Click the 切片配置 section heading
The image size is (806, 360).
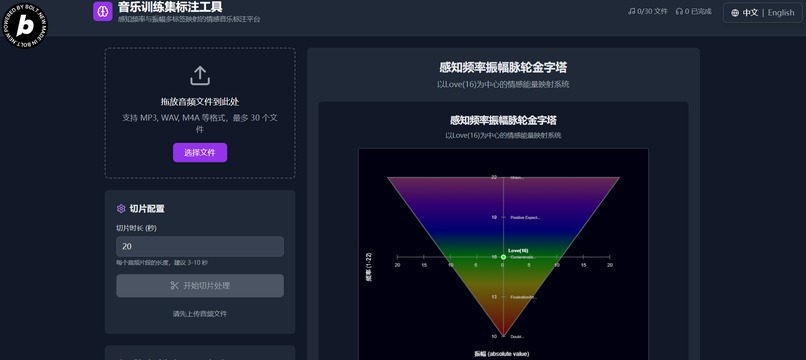pyautogui.click(x=147, y=209)
